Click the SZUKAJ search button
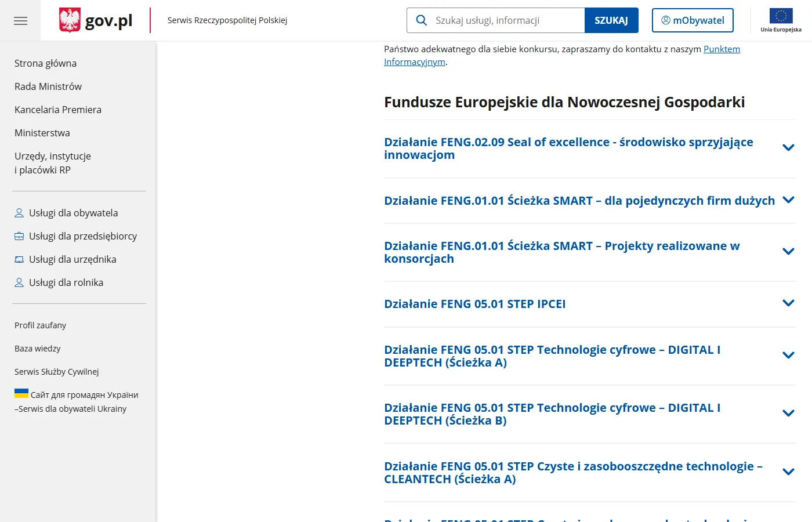The height and width of the screenshot is (522, 812). 611,20
